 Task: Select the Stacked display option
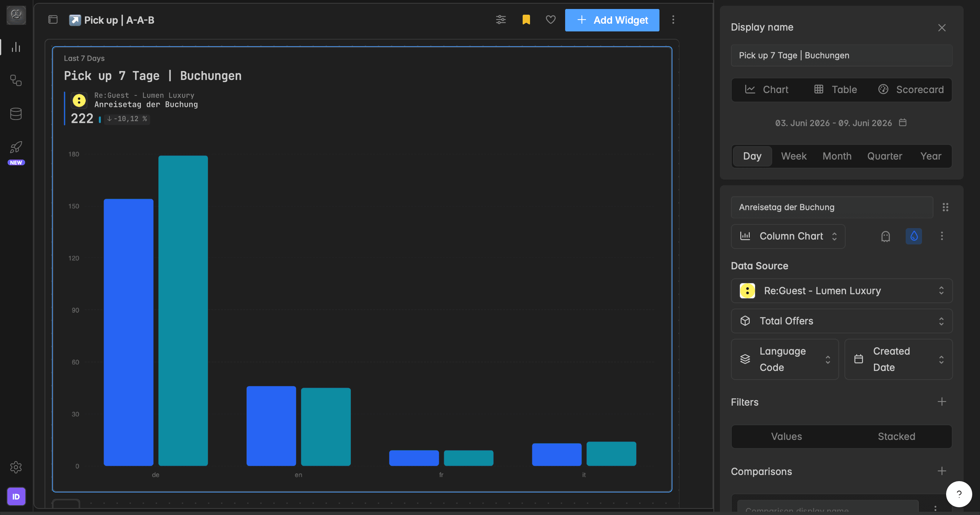point(896,437)
